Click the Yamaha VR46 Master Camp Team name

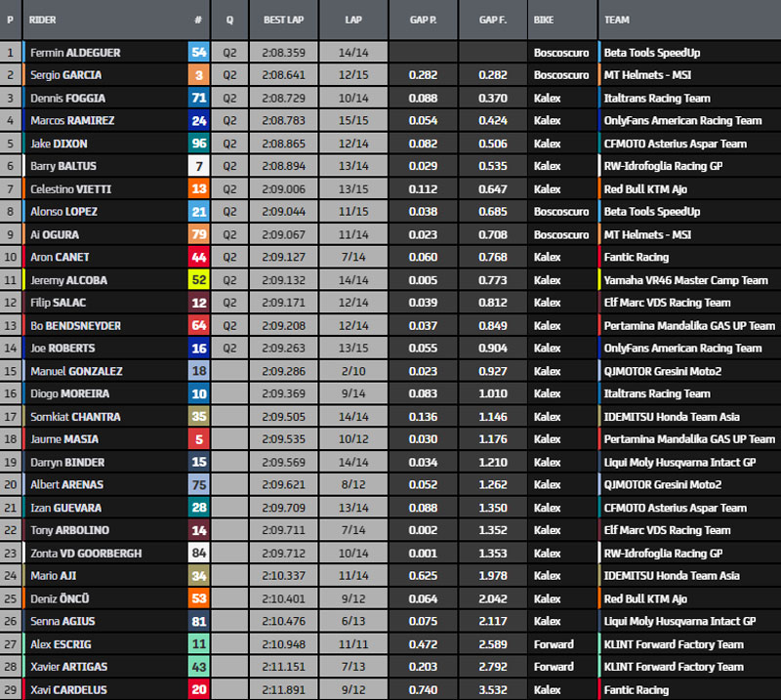(x=685, y=280)
